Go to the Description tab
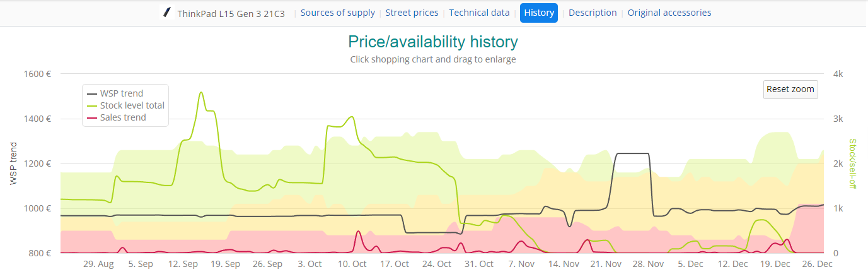 tap(593, 13)
